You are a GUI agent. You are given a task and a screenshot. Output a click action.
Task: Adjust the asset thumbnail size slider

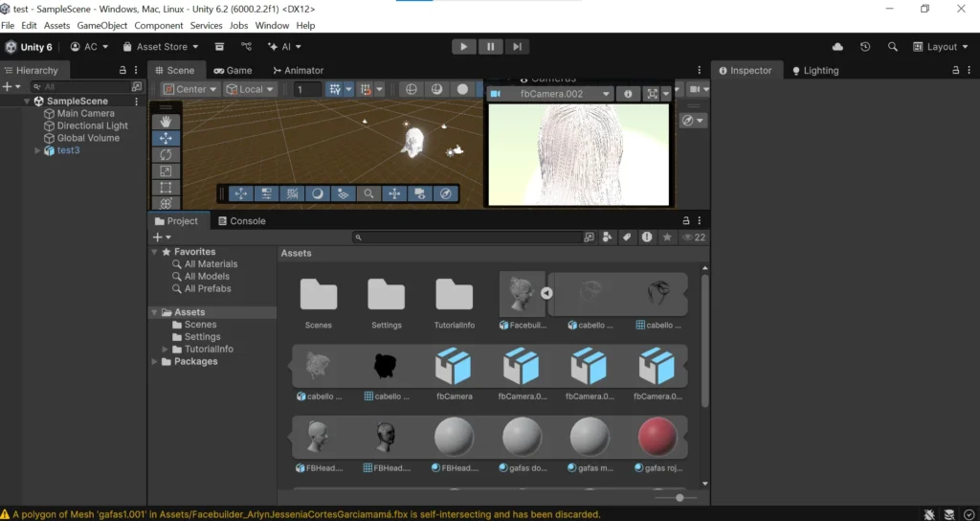679,498
